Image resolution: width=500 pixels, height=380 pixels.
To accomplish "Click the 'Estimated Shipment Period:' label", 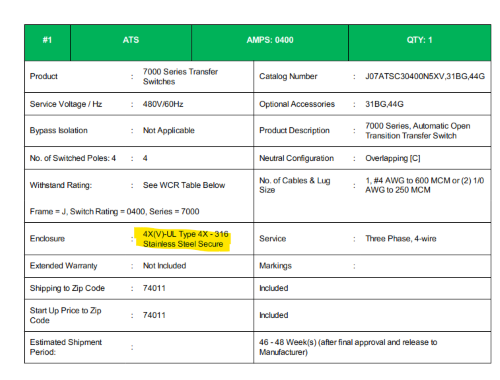I will tap(66, 347).
